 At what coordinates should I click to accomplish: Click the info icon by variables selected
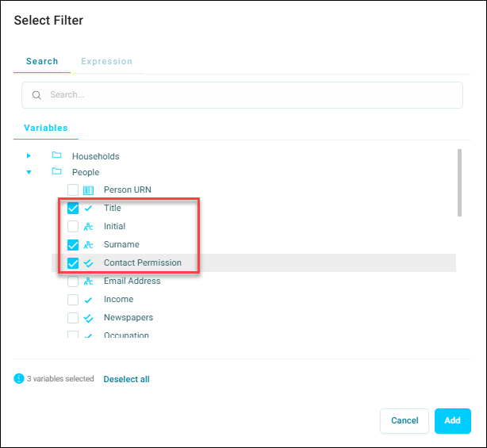(19, 379)
